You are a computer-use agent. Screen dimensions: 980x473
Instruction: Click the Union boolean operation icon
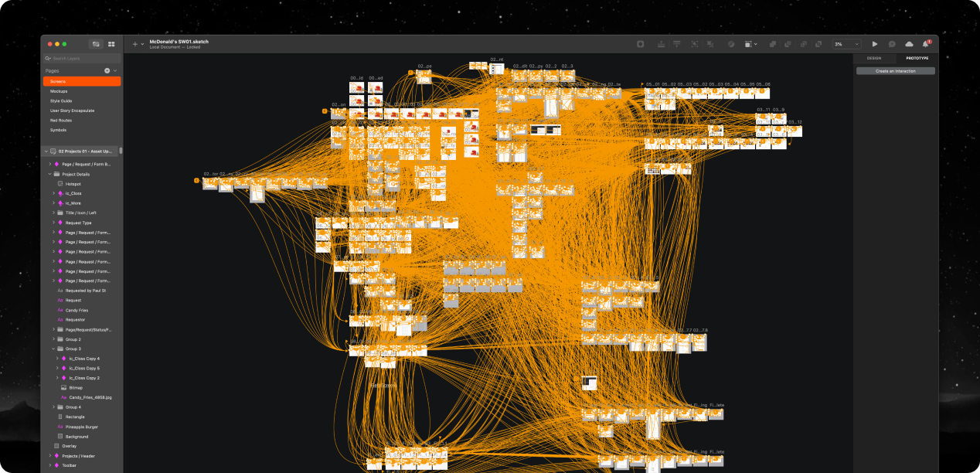[x=773, y=44]
